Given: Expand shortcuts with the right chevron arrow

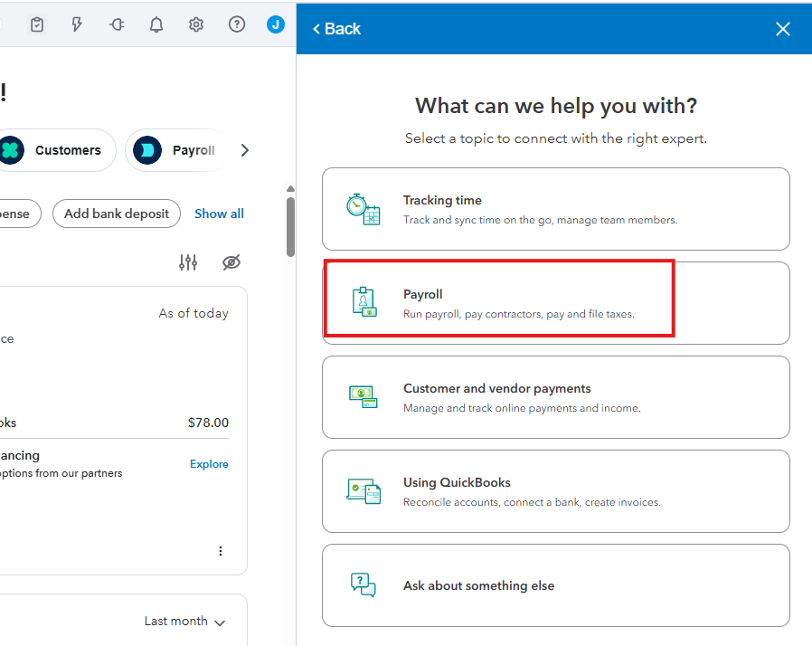Looking at the screenshot, I should coord(245,150).
